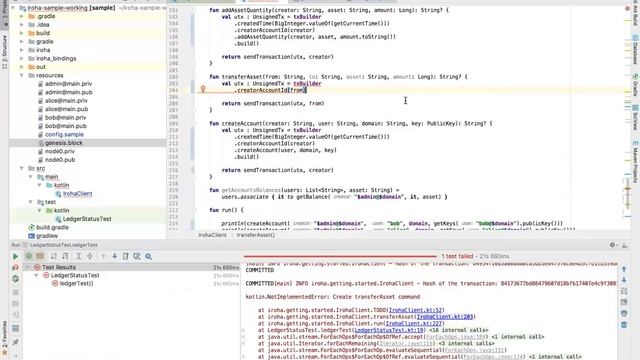Sort test results alphabetically
Image resolution: width=640 pixels, height=360 pixels.
[x=54, y=256]
